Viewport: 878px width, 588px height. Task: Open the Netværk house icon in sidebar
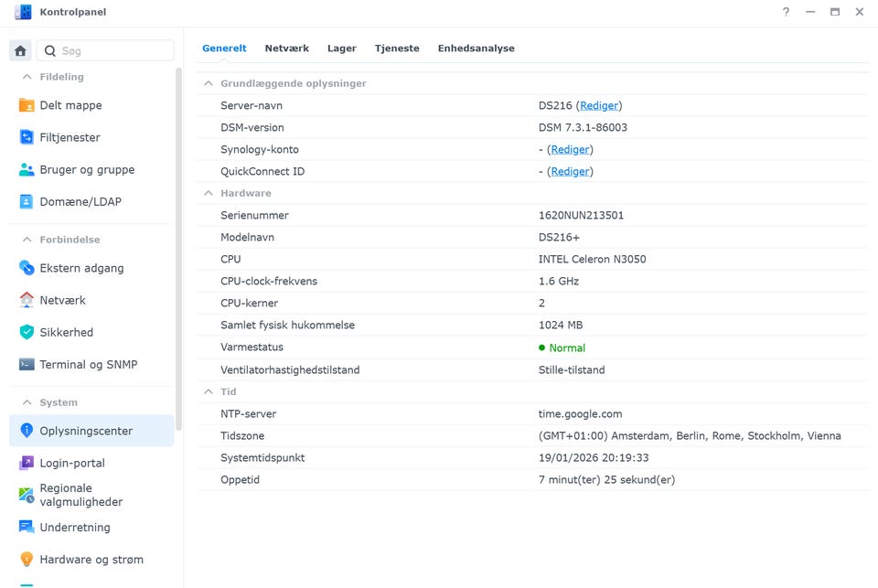click(27, 300)
